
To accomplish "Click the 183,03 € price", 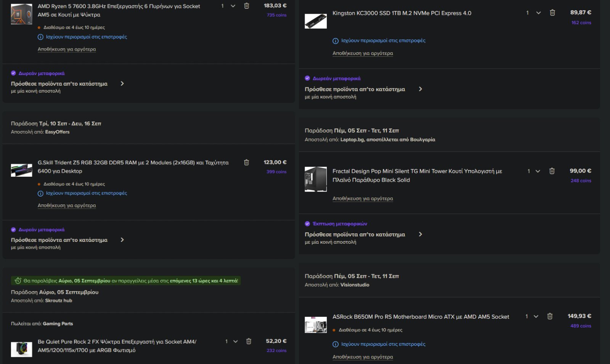I will coord(275,6).
